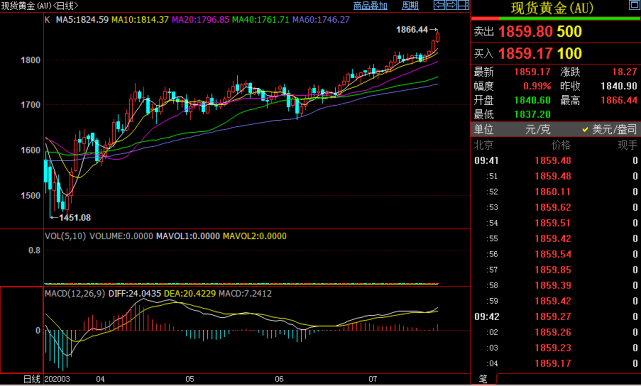Click the 1451.08 low price marker
This screenshot has width=641, height=386.
pos(75,218)
